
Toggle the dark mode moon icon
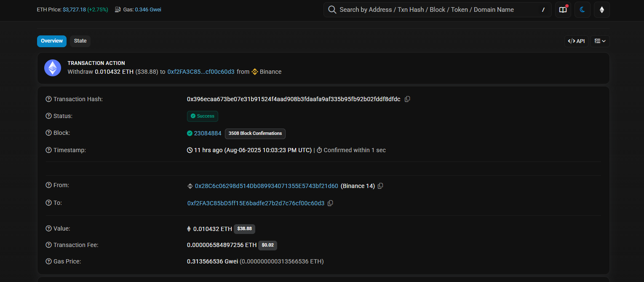[583, 10]
